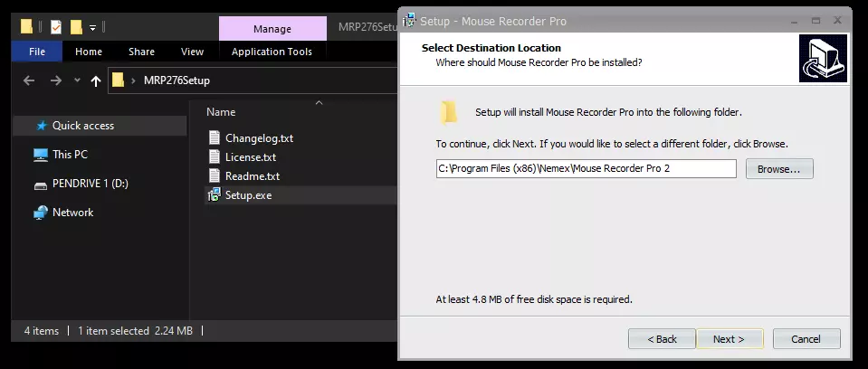Open the File menu in Explorer
868x369 pixels.
(37, 52)
